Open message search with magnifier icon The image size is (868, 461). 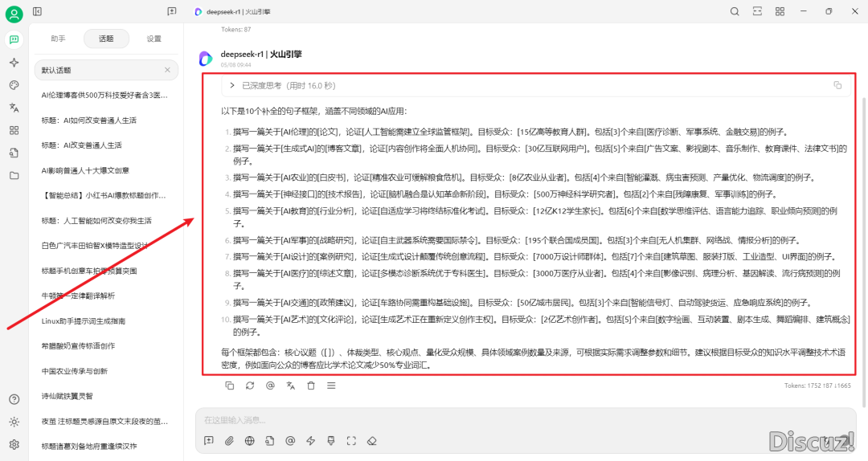pyautogui.click(x=735, y=11)
